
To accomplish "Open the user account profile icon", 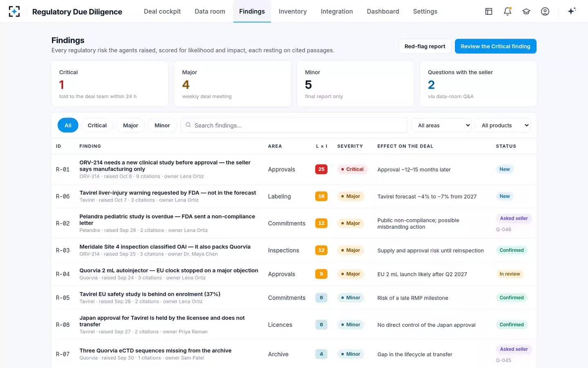I will click(x=545, y=11).
